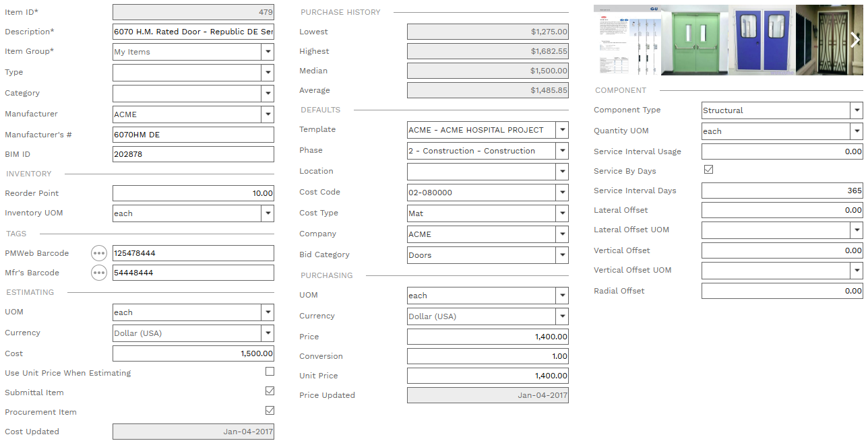Screen dimensions: 868x443
Task: Open the Phase dropdown showing Construction
Action: coord(562,150)
